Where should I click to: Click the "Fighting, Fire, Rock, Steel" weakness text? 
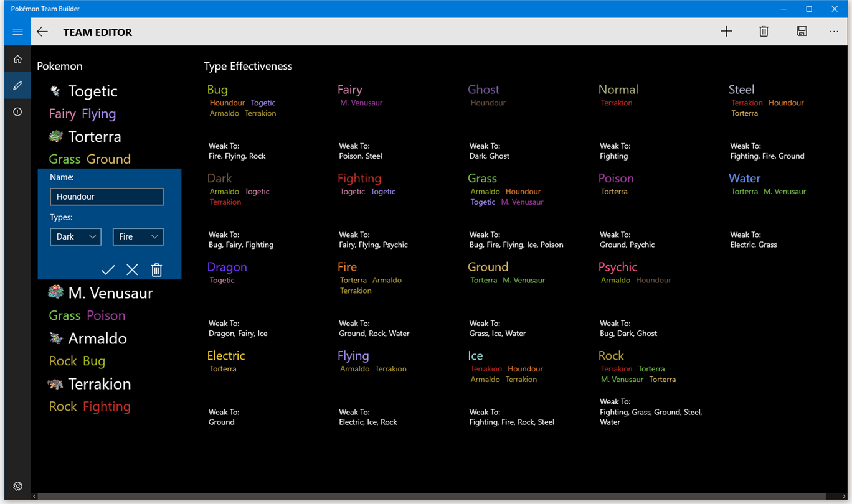(511, 422)
